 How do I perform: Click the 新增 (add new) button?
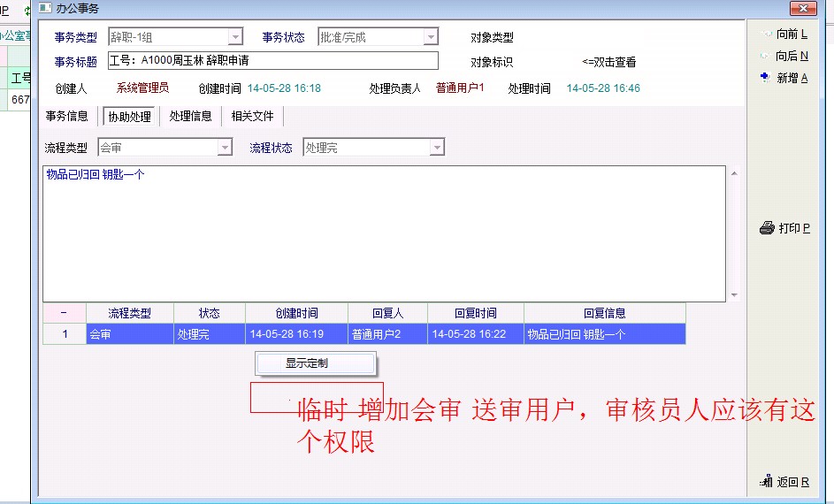(784, 78)
